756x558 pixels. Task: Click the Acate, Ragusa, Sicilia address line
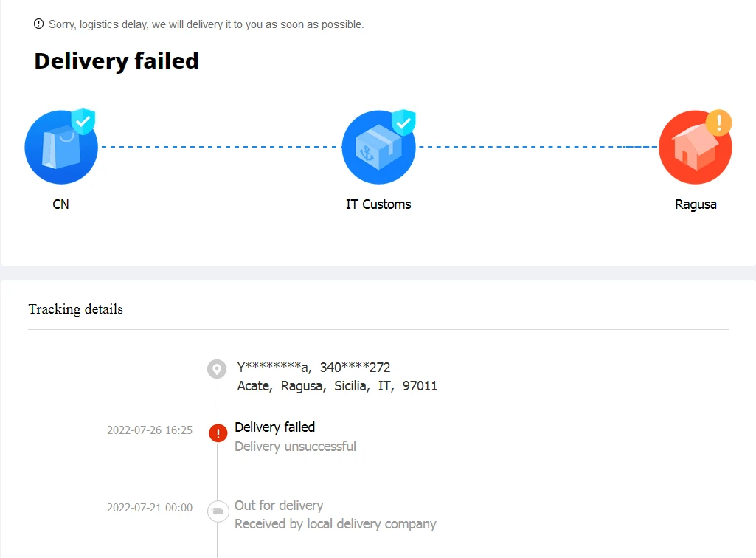click(337, 386)
